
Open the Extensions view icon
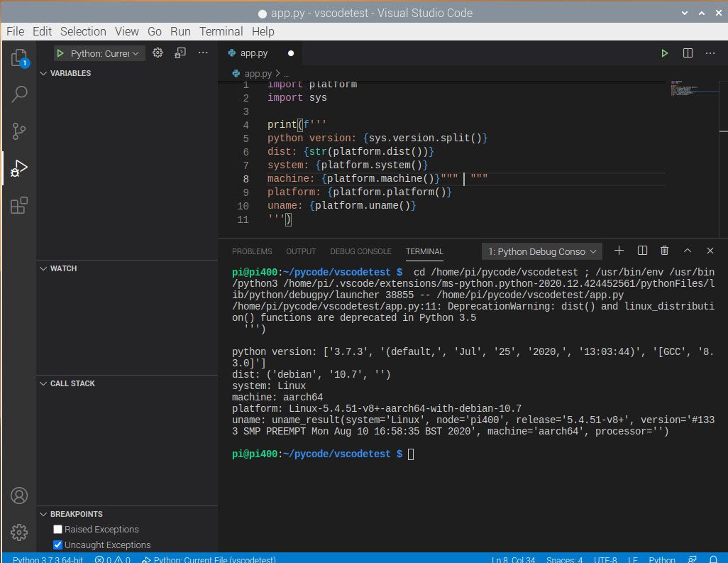(x=19, y=205)
